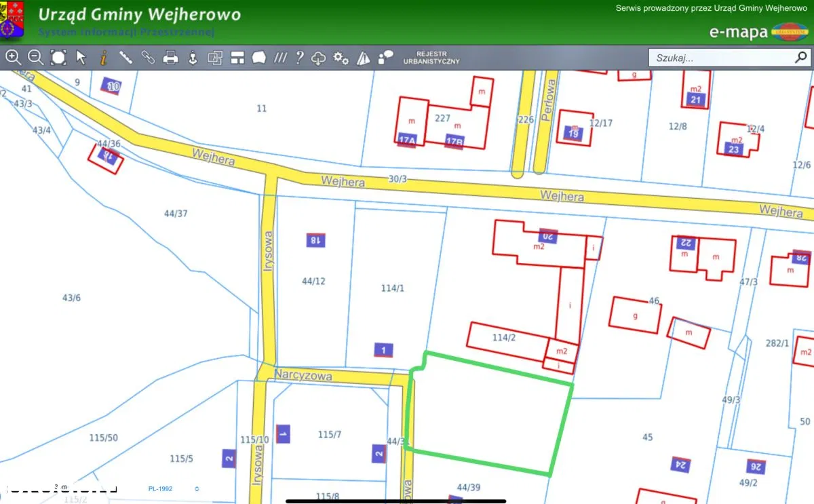Screen dimensions: 814x504
Task: Click the Urząd Gminy Wejherowo title
Action: click(x=139, y=14)
